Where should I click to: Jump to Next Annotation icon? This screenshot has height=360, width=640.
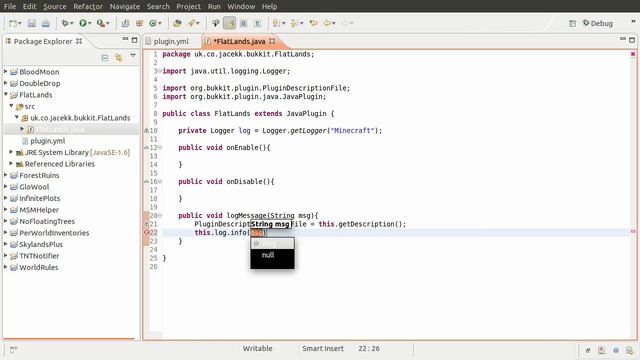(x=276, y=23)
